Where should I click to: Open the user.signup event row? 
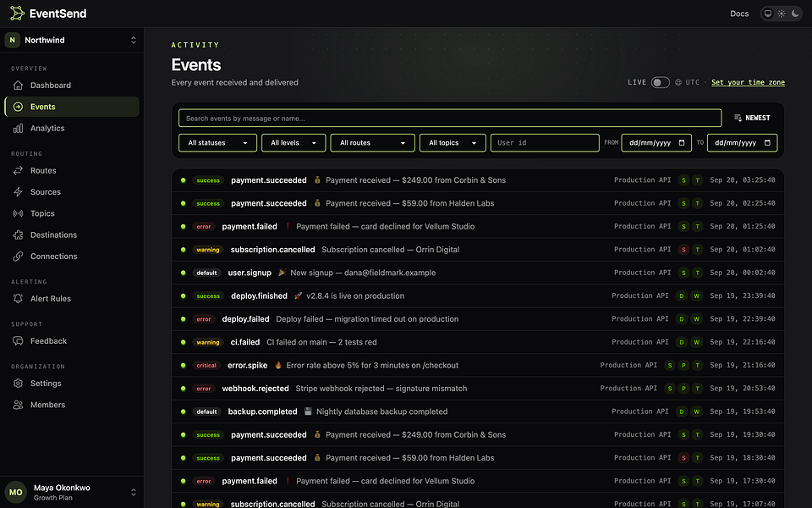tap(478, 273)
